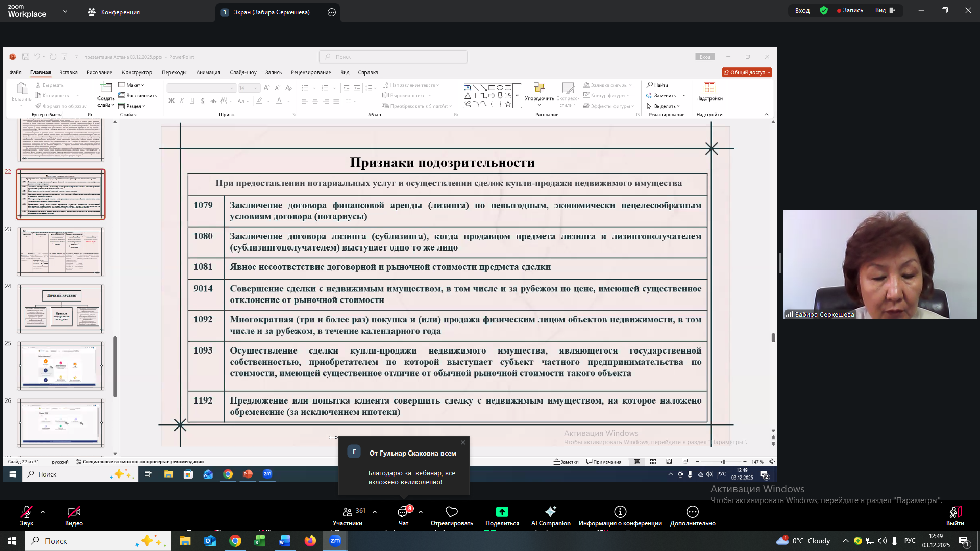The height and width of the screenshot is (551, 980).
Task: Open the Чат chat panel
Action: point(403,512)
